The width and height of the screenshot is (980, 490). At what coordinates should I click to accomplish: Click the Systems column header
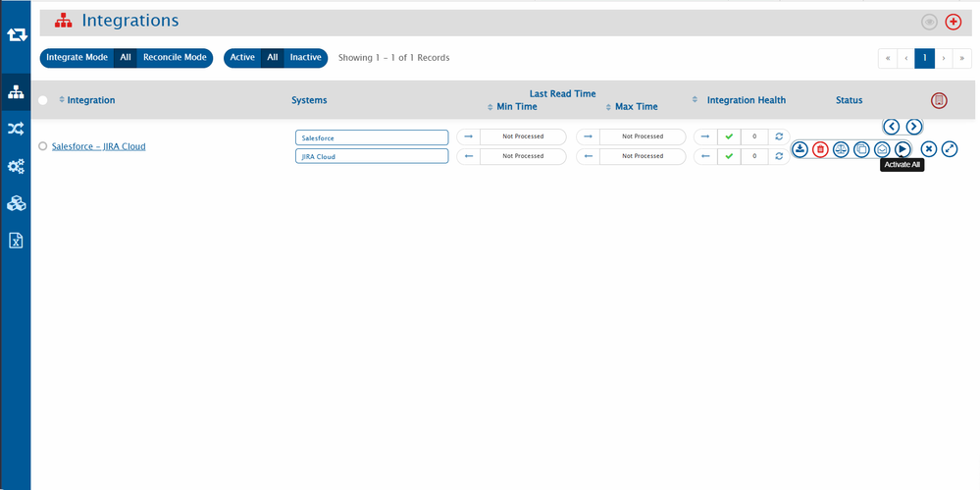(309, 100)
